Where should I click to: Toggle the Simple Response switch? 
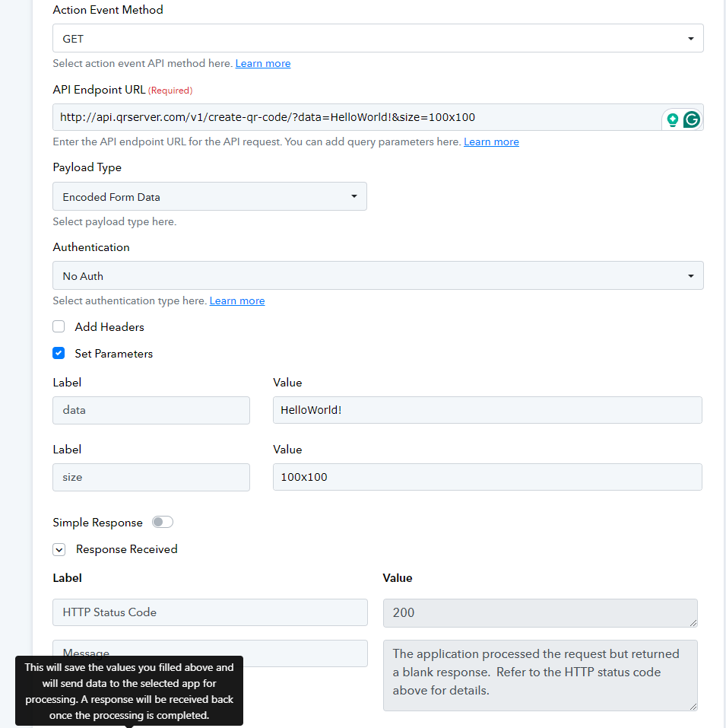[x=163, y=522]
